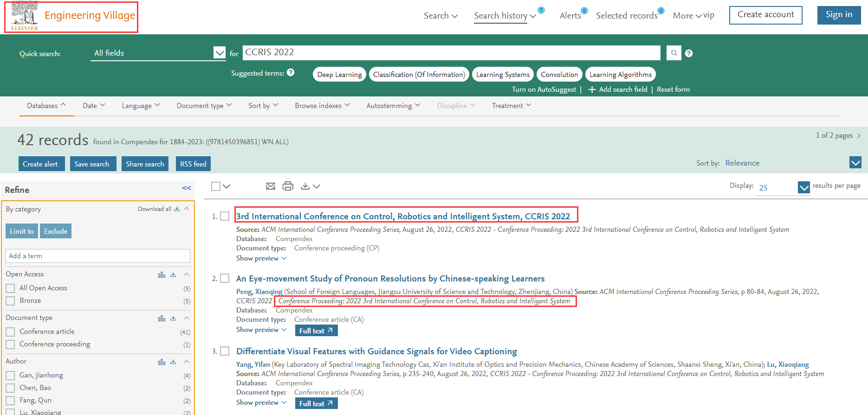The image size is (868, 415).
Task: Download Open Access facet data
Action: (173, 275)
